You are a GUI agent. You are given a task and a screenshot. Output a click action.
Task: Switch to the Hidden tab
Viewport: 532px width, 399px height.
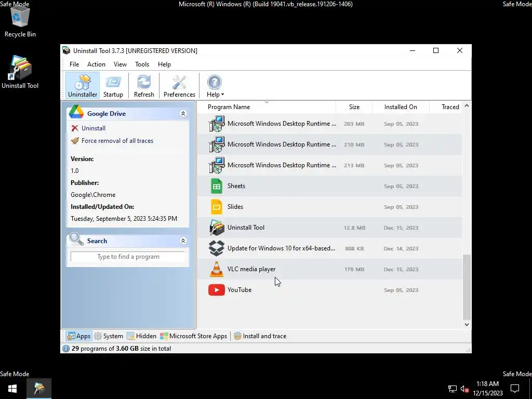(x=141, y=336)
